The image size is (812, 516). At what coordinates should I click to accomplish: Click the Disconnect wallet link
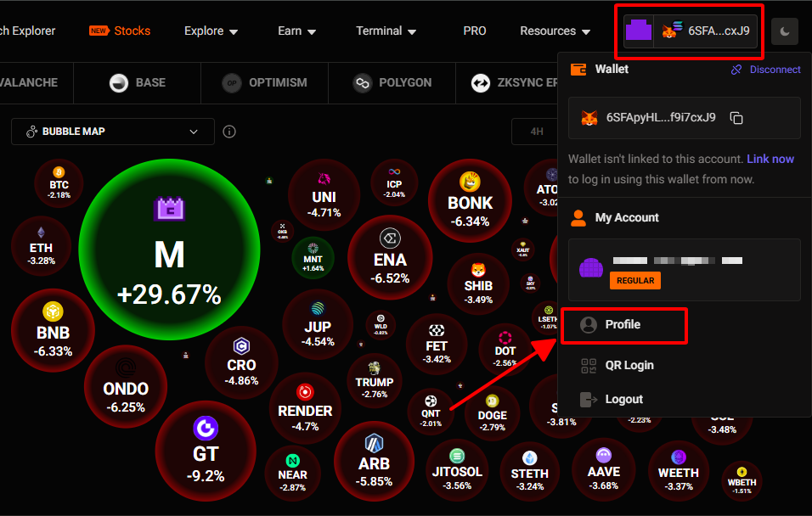[x=766, y=70]
